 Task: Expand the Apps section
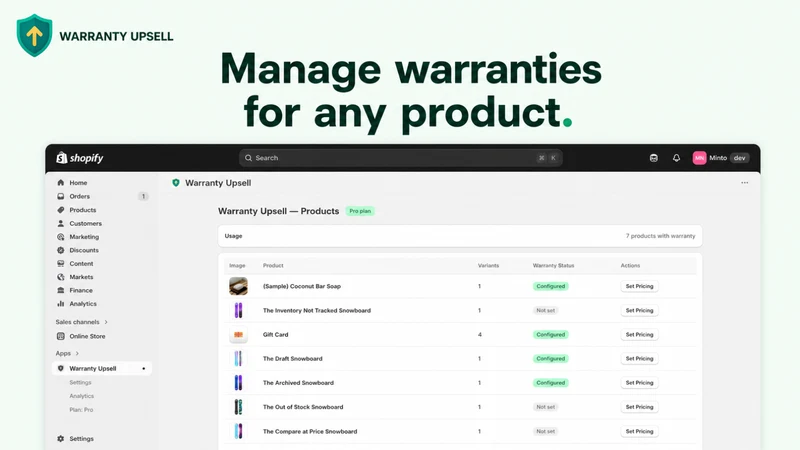tap(67, 353)
